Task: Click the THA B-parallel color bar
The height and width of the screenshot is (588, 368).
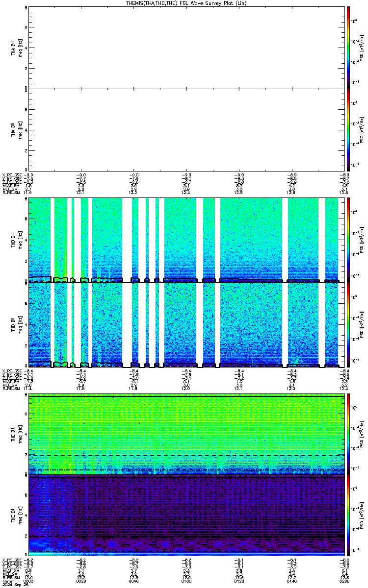Action: click(348, 130)
